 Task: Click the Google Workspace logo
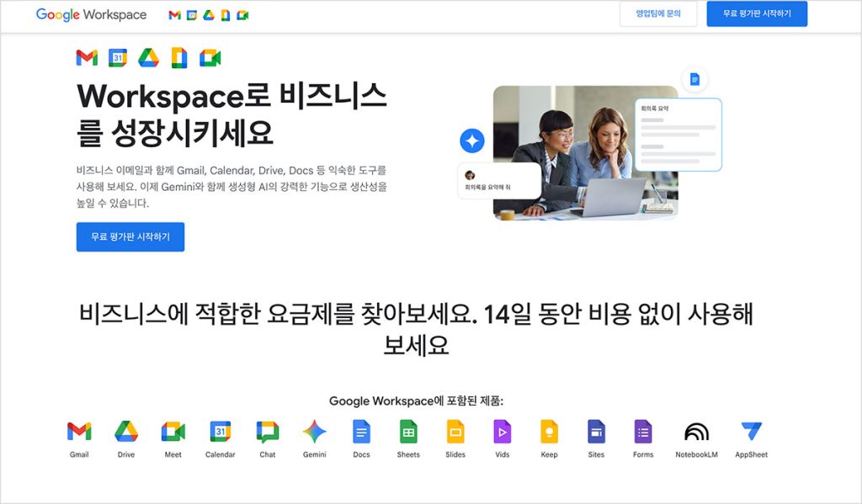tap(91, 15)
